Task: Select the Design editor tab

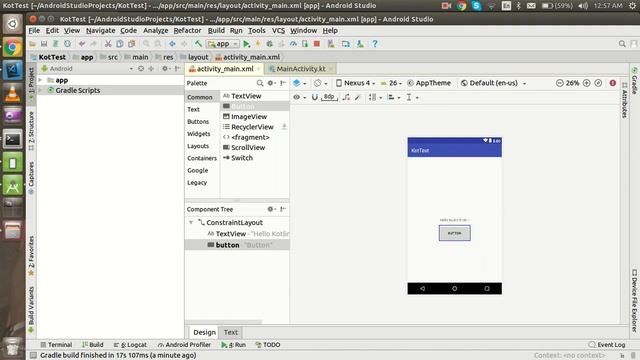Action: pos(204,332)
